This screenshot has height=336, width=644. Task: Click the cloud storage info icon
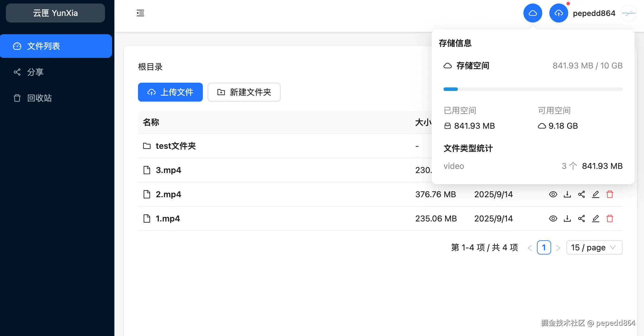tap(533, 13)
